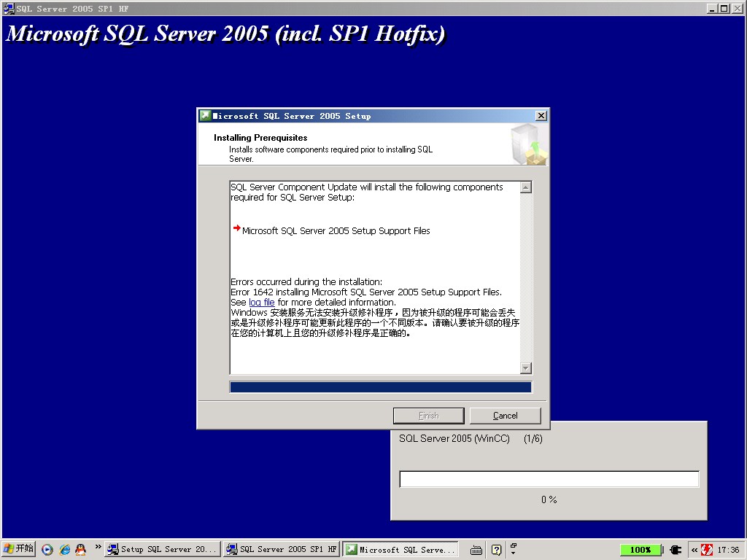Image resolution: width=747 pixels, height=560 pixels.
Task: Open Internet Explorer from quick launch
Action: [x=64, y=550]
